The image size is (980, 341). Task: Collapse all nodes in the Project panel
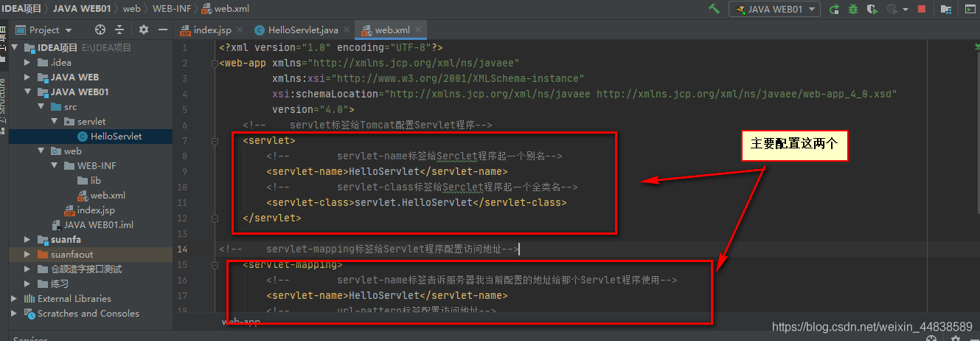[120, 30]
